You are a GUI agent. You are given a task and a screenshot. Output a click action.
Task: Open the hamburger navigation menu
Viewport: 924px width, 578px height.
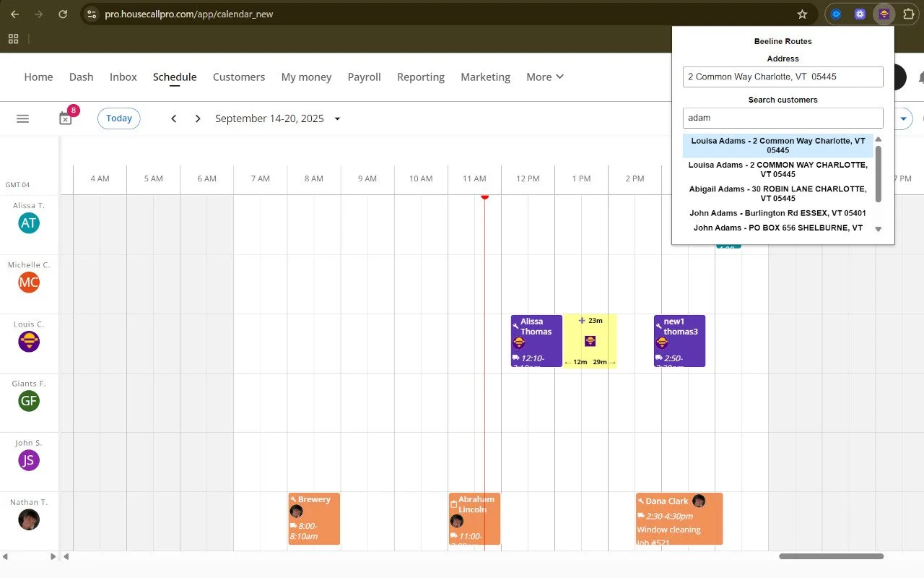(x=22, y=118)
